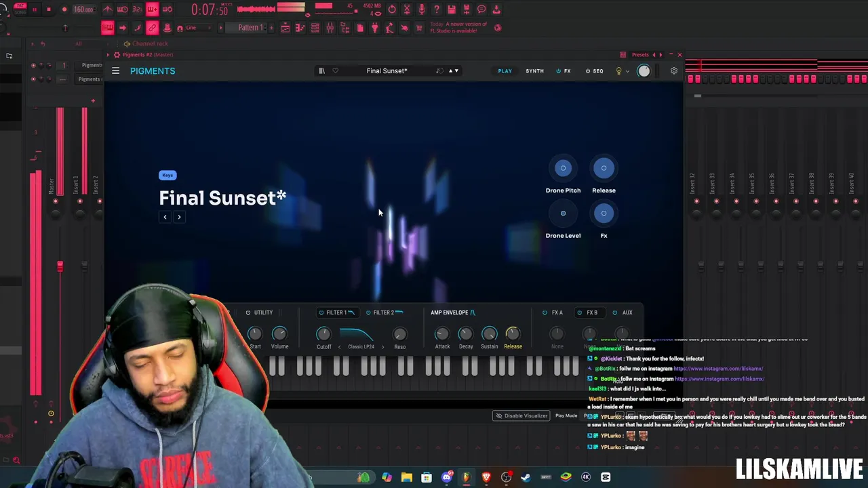Switch to the previous filter type before Classic LP24
Viewport: 868px width, 488px height.
tap(340, 347)
